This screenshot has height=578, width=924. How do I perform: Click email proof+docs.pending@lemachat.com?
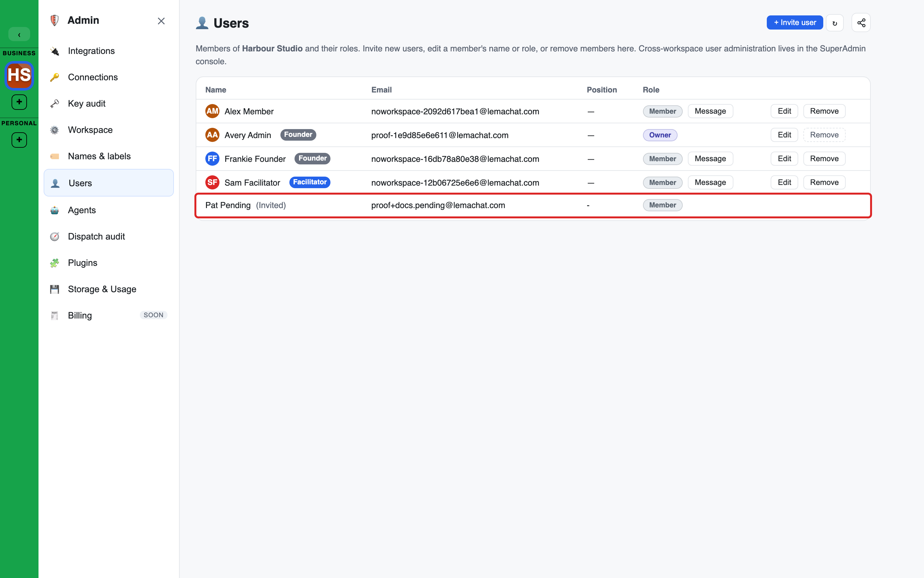(438, 205)
